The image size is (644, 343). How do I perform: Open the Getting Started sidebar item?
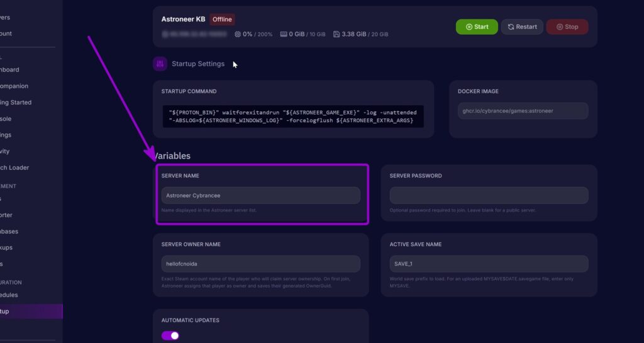(x=16, y=103)
